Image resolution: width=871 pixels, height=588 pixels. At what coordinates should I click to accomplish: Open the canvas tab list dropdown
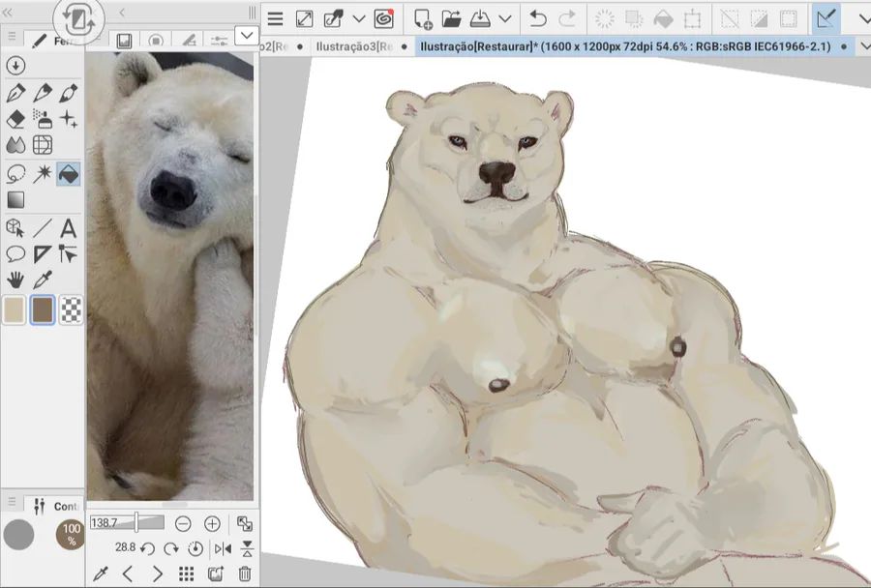(864, 46)
